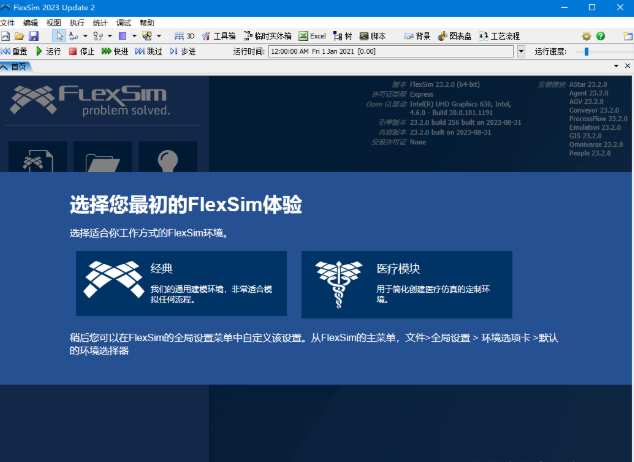
Task: Open the 文件 menu
Action: [x=7, y=23]
